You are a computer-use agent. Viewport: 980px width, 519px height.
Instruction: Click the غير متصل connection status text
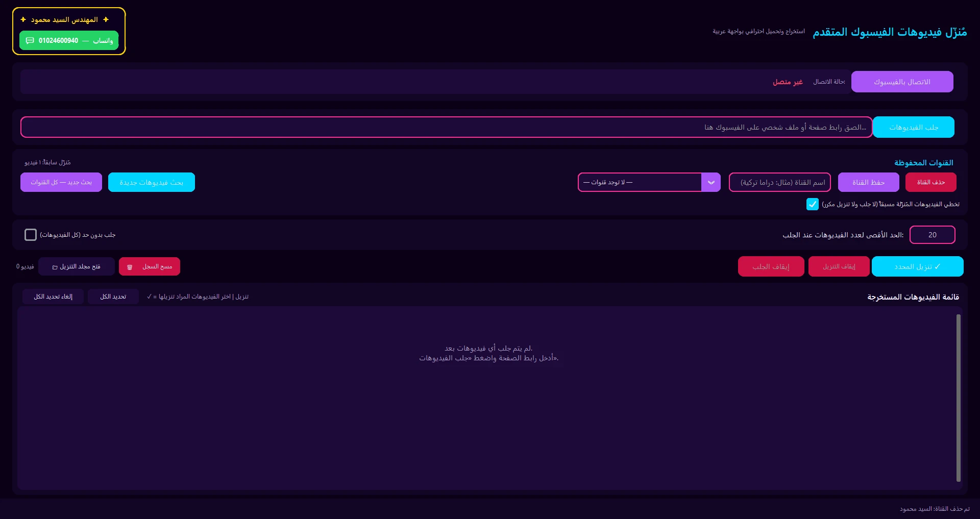tap(788, 82)
